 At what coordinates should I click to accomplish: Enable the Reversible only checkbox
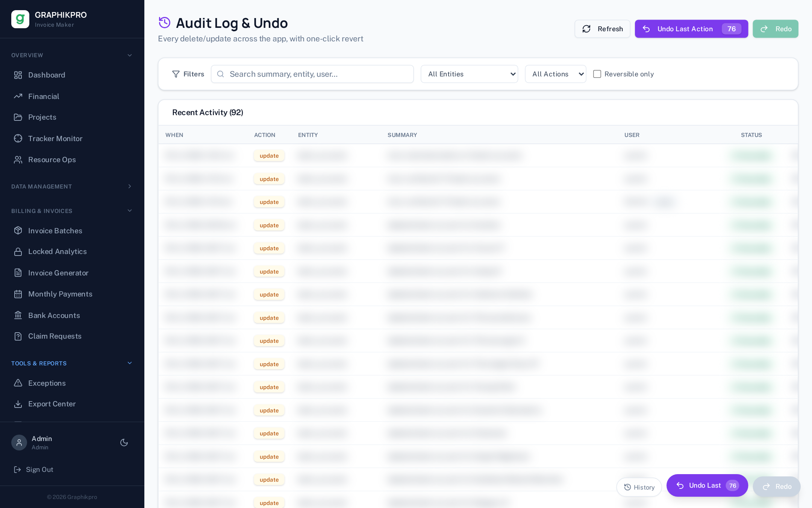point(597,74)
